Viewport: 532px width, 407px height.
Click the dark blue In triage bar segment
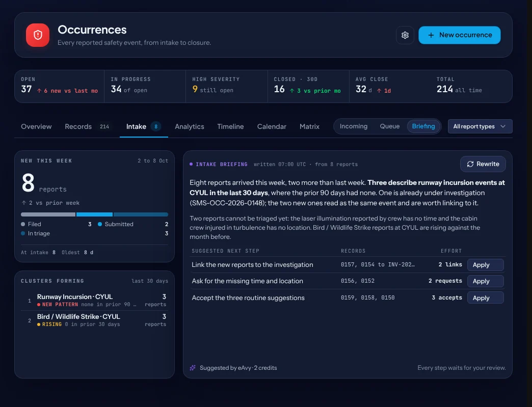click(141, 214)
